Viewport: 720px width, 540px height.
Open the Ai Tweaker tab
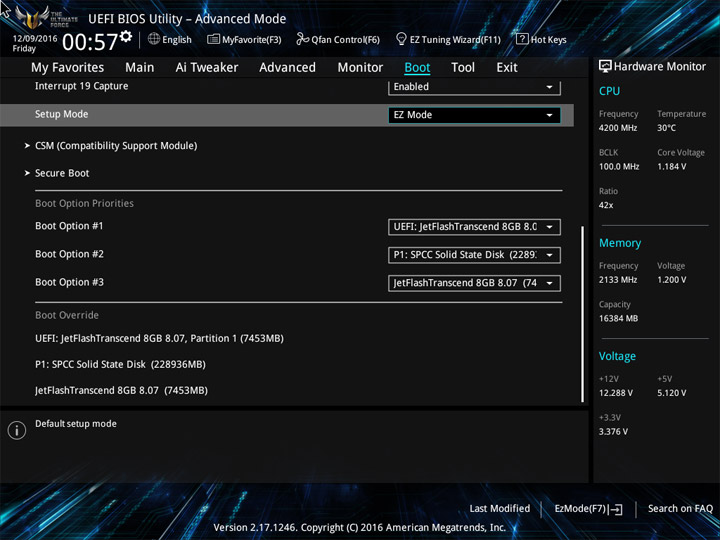pyautogui.click(x=207, y=68)
